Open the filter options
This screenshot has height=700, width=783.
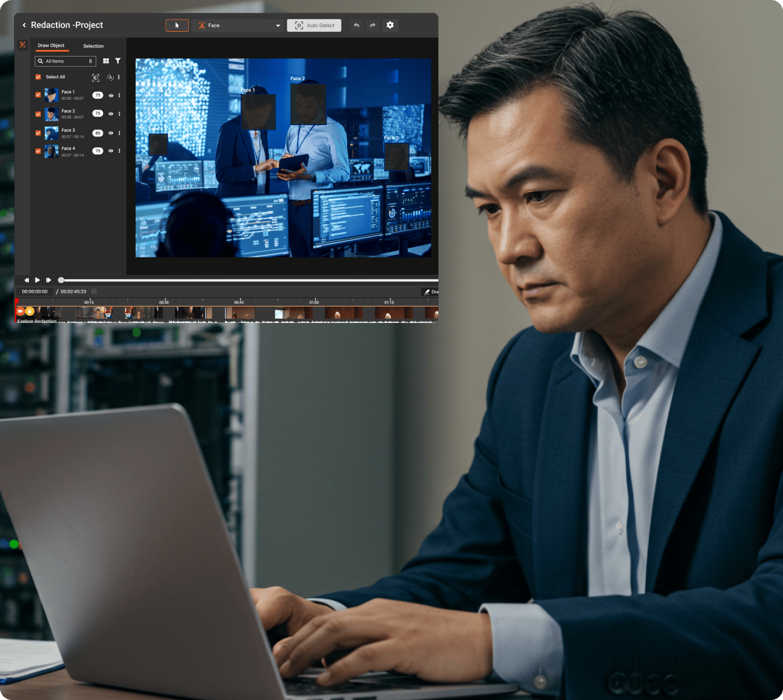(118, 61)
